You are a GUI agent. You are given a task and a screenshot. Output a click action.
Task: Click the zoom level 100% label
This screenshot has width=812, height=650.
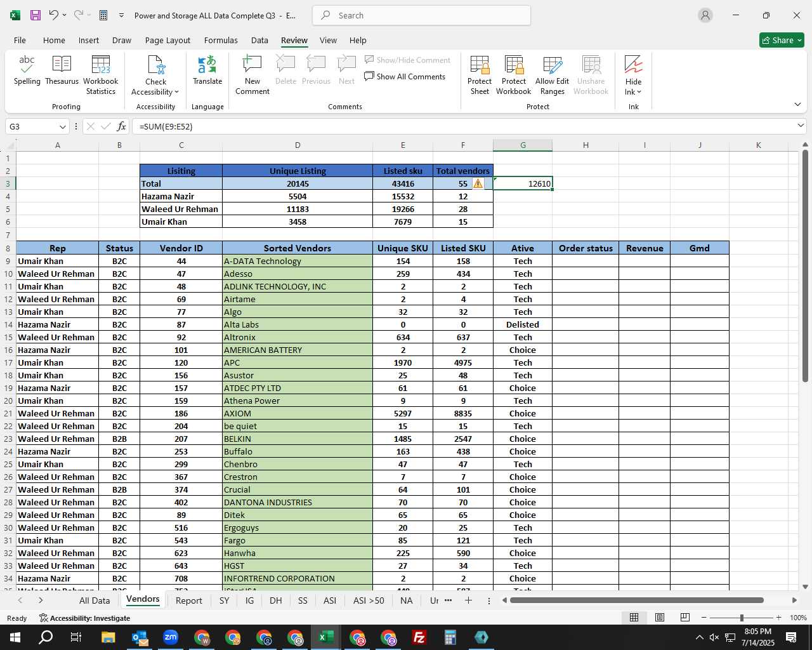pyautogui.click(x=798, y=618)
